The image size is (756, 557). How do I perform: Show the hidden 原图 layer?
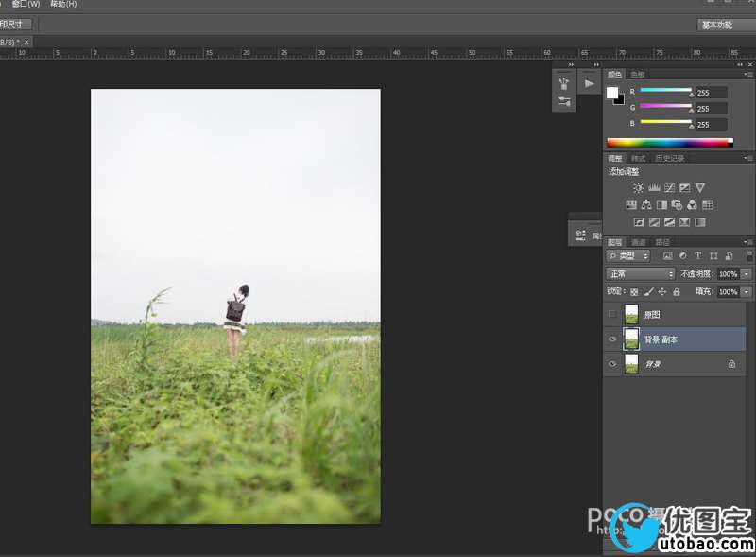[612, 314]
